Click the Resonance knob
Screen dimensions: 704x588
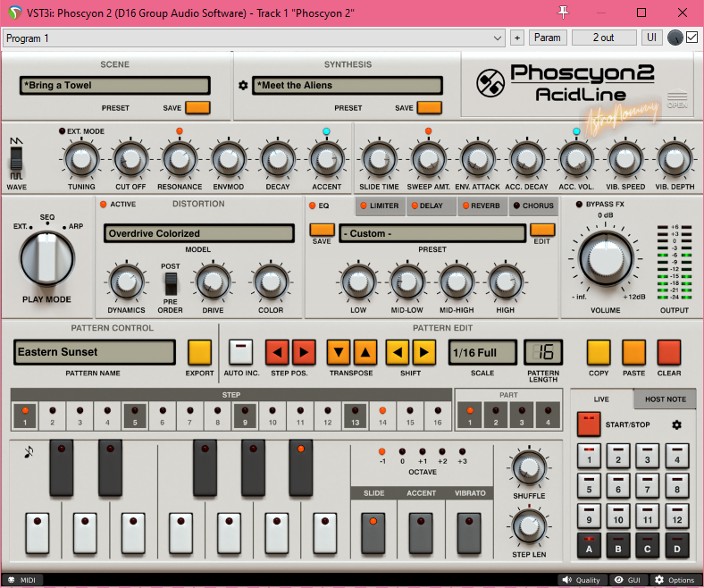point(180,159)
